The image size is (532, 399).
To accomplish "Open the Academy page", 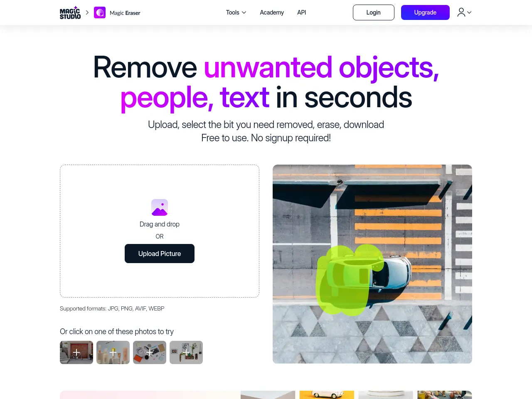I will pos(272,12).
